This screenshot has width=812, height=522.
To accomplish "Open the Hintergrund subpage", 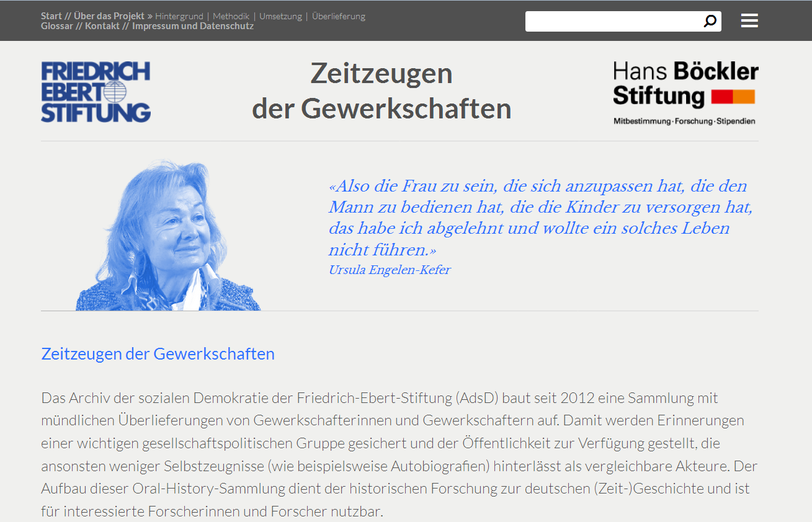I will (179, 16).
